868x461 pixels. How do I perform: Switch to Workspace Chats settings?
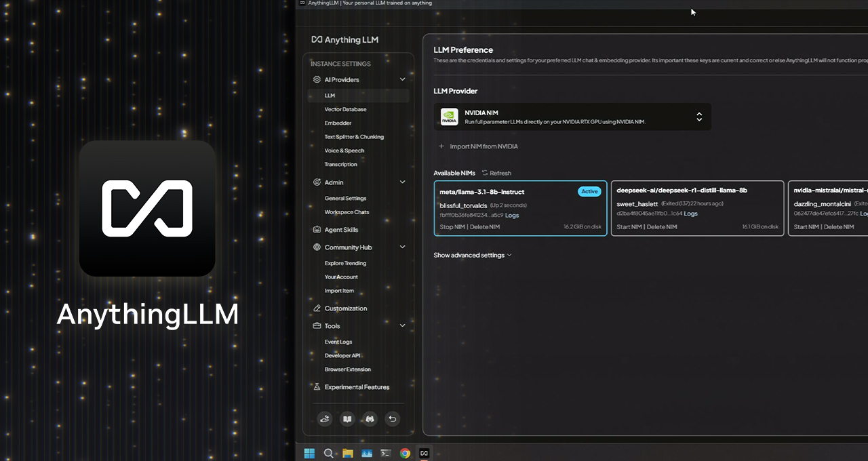click(x=348, y=212)
